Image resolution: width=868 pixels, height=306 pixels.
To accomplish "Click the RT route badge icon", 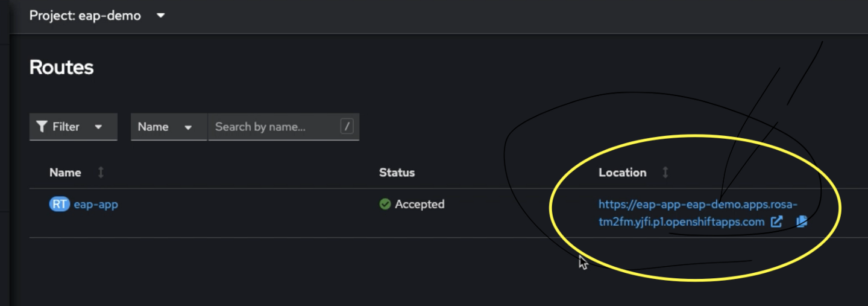I will [60, 204].
